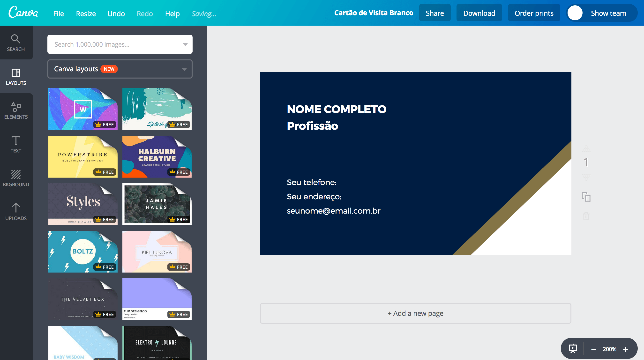The height and width of the screenshot is (360, 644).
Task: Move page up with the arrow icon
Action: 586,150
